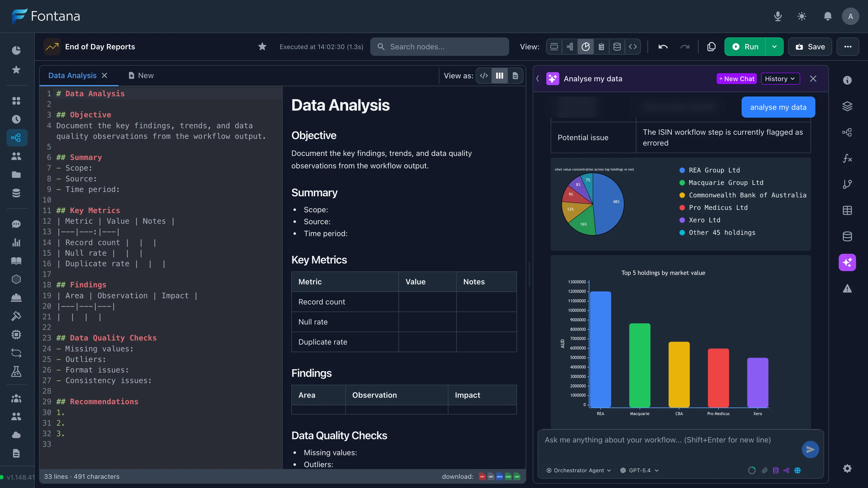Click the globe web search icon
This screenshot has width=868, height=488.
(797, 470)
